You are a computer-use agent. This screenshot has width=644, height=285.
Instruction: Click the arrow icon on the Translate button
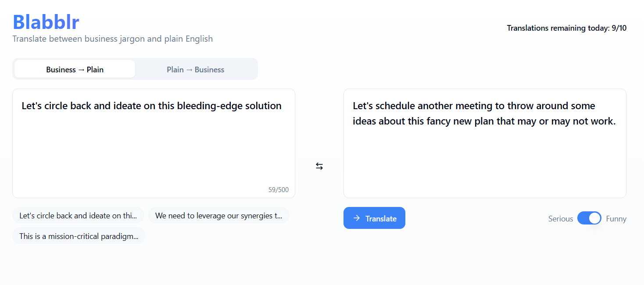(x=357, y=218)
